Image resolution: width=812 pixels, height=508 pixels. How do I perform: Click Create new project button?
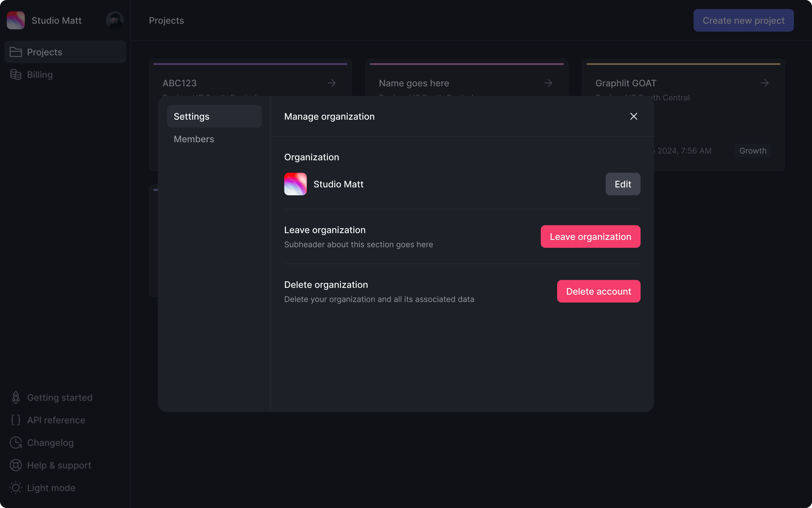pos(743,21)
